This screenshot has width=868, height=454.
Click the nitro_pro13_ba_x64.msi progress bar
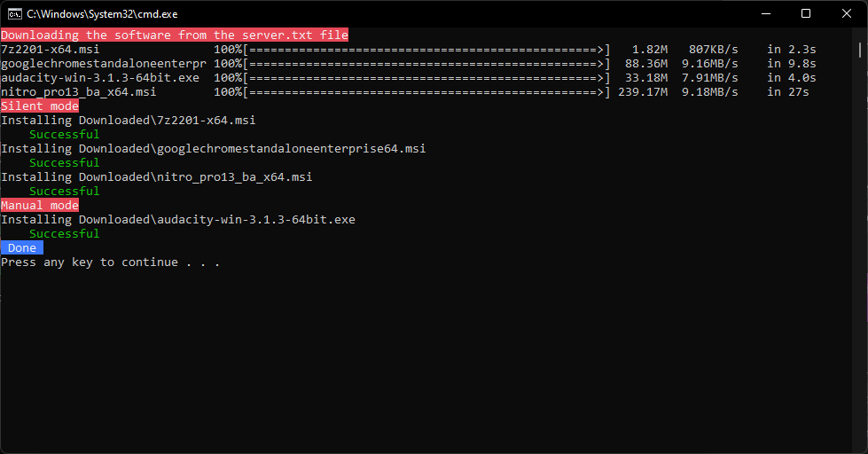click(x=426, y=92)
